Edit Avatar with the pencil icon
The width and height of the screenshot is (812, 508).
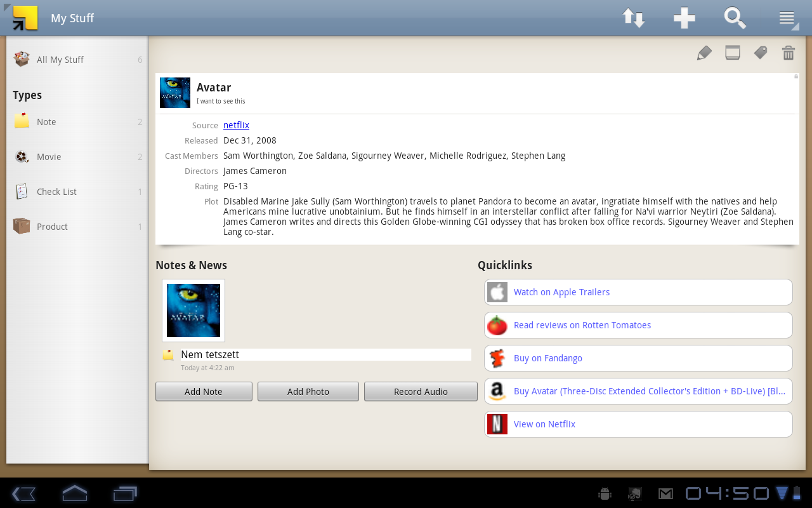pyautogui.click(x=704, y=53)
